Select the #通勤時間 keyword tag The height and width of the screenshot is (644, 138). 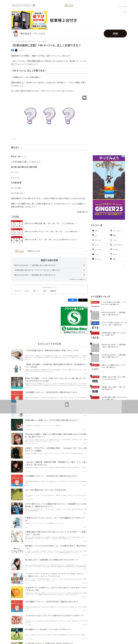pyautogui.click(x=53, y=291)
